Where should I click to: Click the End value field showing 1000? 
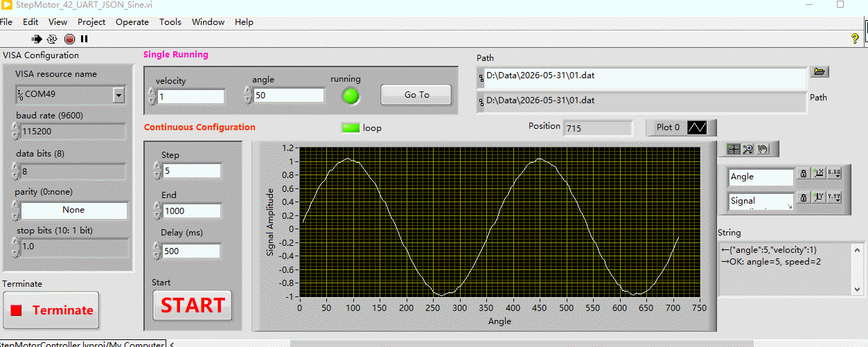[192, 211]
